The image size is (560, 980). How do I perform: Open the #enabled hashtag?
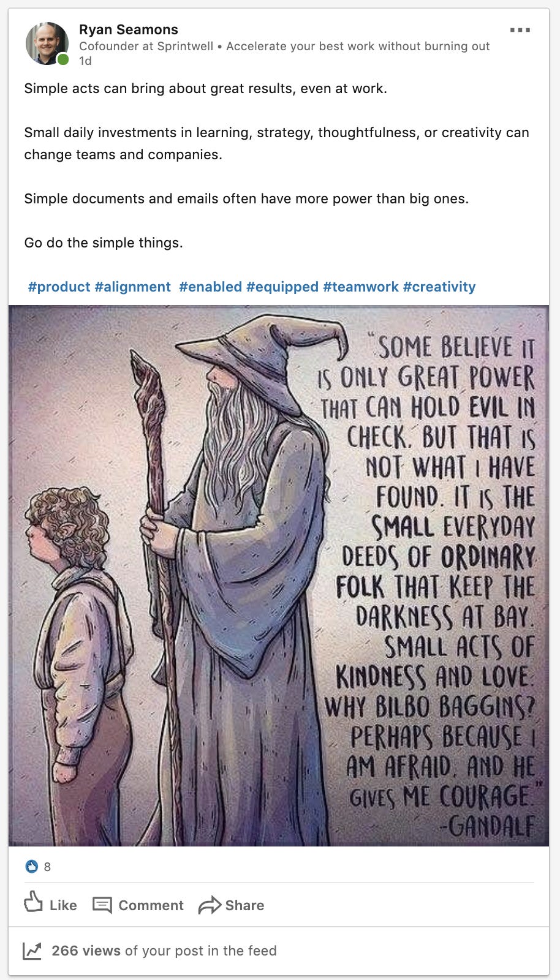tap(210, 287)
